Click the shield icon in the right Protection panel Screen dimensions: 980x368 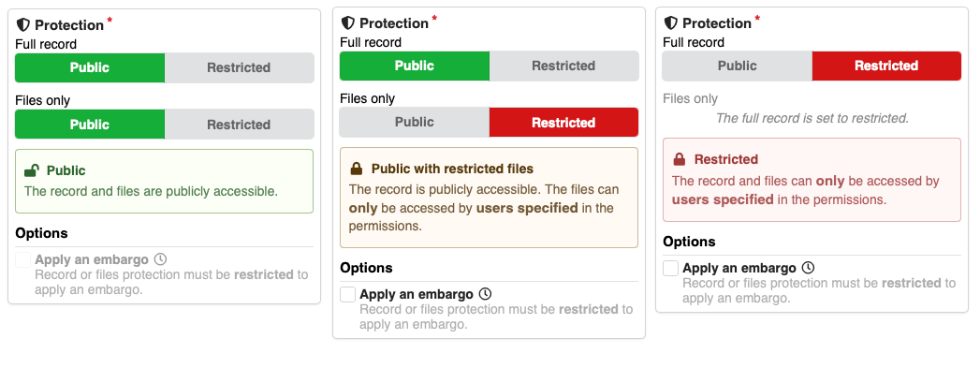(670, 23)
